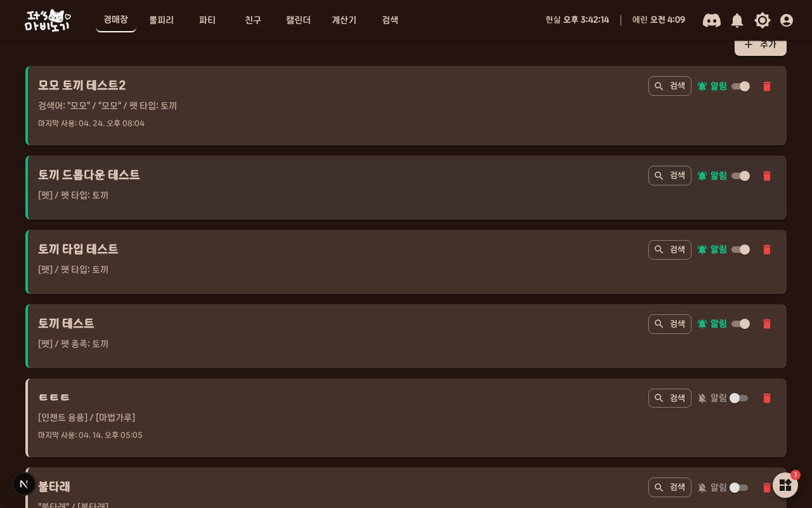
Task: Click green alarm bell for 토끼 드롭다운 테스트
Action: pyautogui.click(x=702, y=176)
